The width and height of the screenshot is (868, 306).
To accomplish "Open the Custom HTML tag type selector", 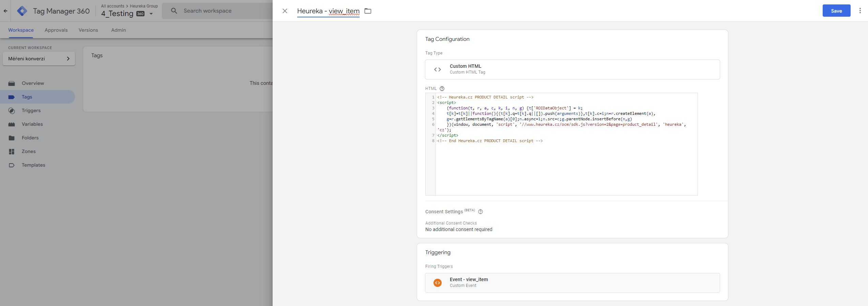I will (572, 70).
